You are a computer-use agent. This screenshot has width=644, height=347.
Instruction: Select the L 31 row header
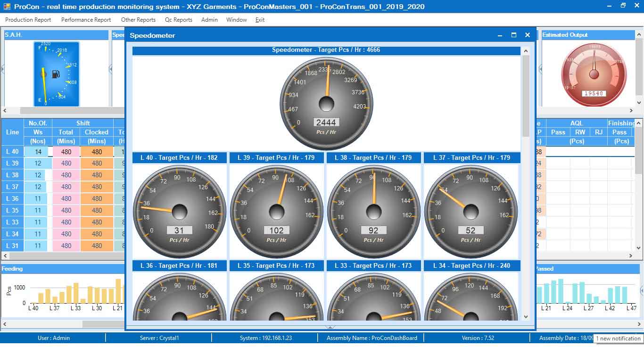coord(12,246)
